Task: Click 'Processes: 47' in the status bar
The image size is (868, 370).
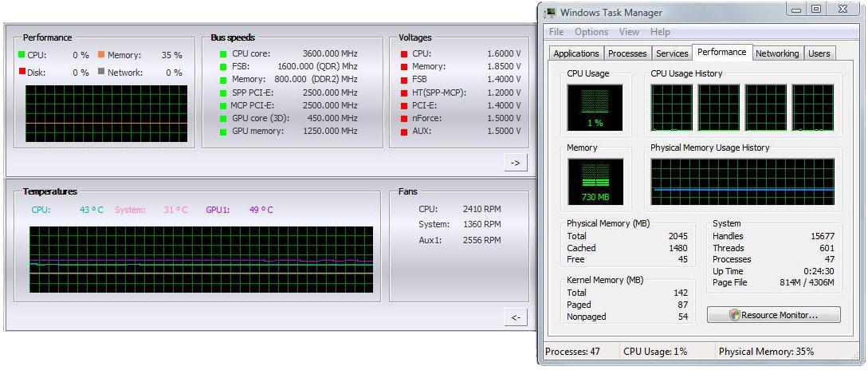Action: click(x=572, y=351)
